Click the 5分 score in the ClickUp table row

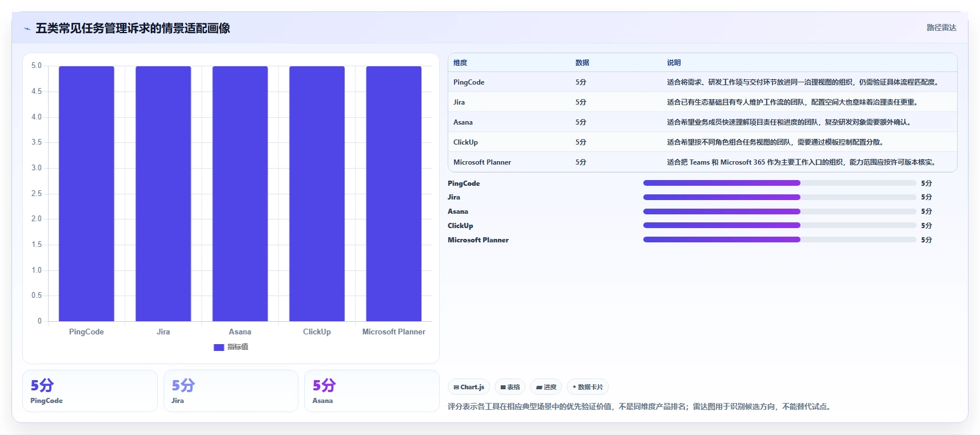581,142
